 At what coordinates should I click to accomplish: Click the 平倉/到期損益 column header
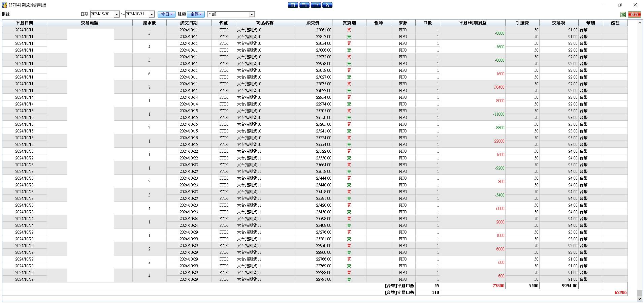pyautogui.click(x=473, y=23)
